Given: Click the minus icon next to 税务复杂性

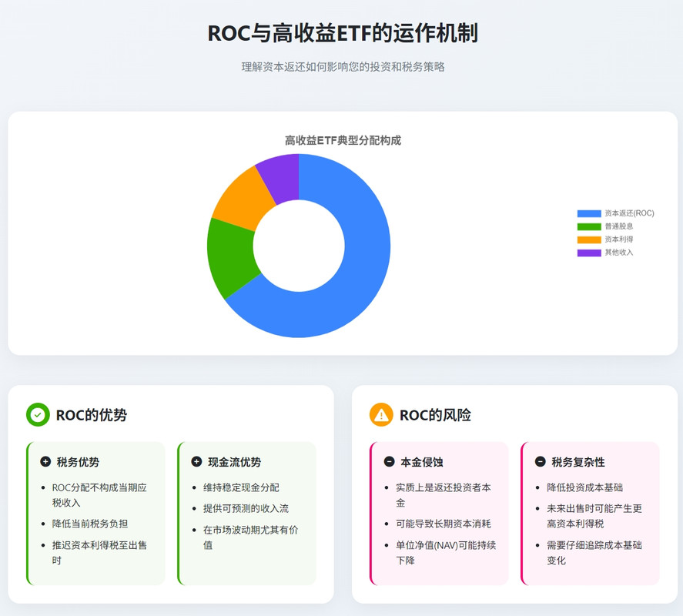Looking at the screenshot, I should pyautogui.click(x=540, y=461).
